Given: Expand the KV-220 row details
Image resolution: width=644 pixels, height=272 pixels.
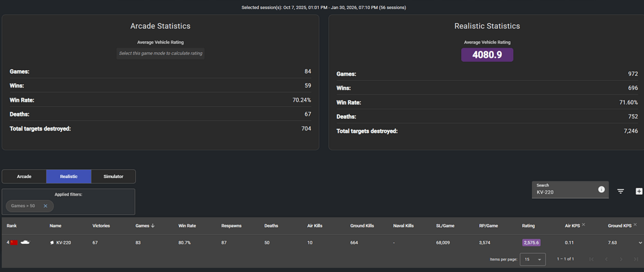Looking at the screenshot, I should [639, 243].
